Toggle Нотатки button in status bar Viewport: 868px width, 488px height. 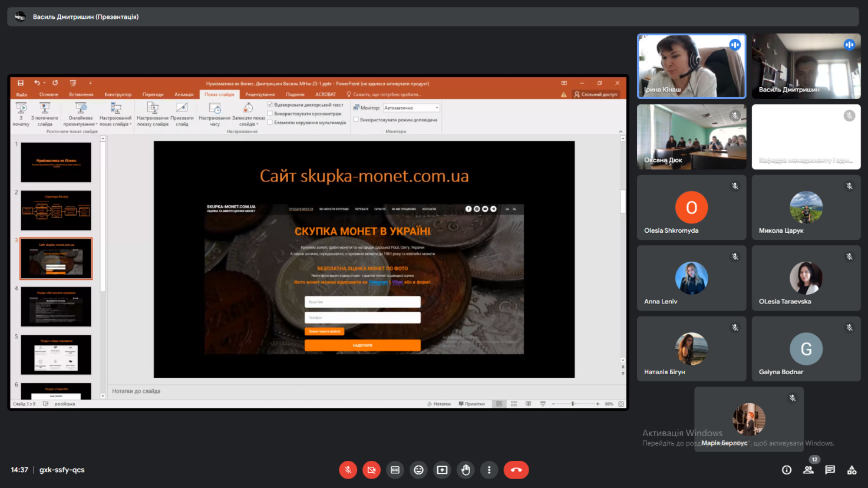click(439, 404)
